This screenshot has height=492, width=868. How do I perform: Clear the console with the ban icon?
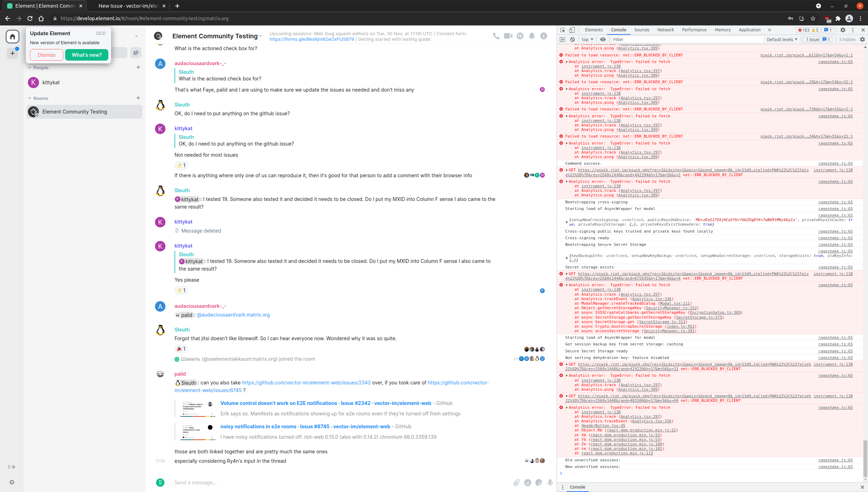pos(572,39)
